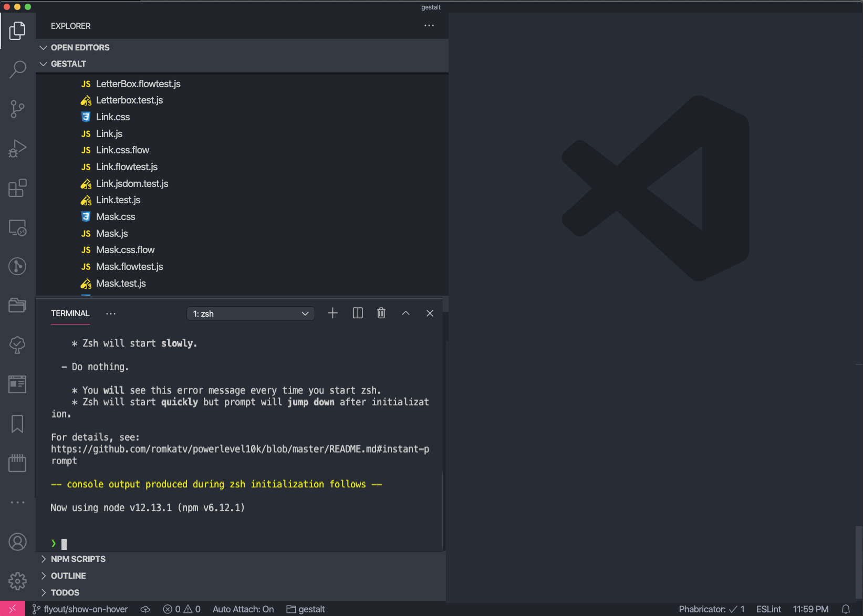The image size is (863, 616).
Task: Click the split terminal icon
Action: click(x=357, y=313)
